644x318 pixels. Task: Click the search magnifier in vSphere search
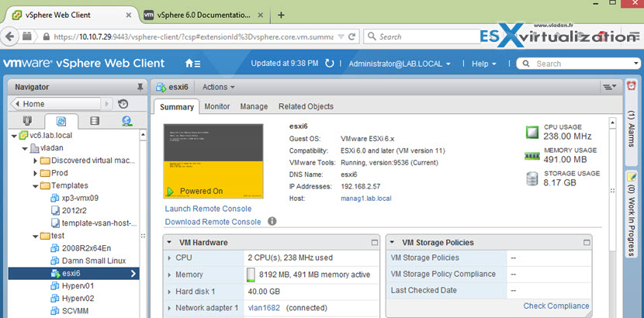pos(525,64)
